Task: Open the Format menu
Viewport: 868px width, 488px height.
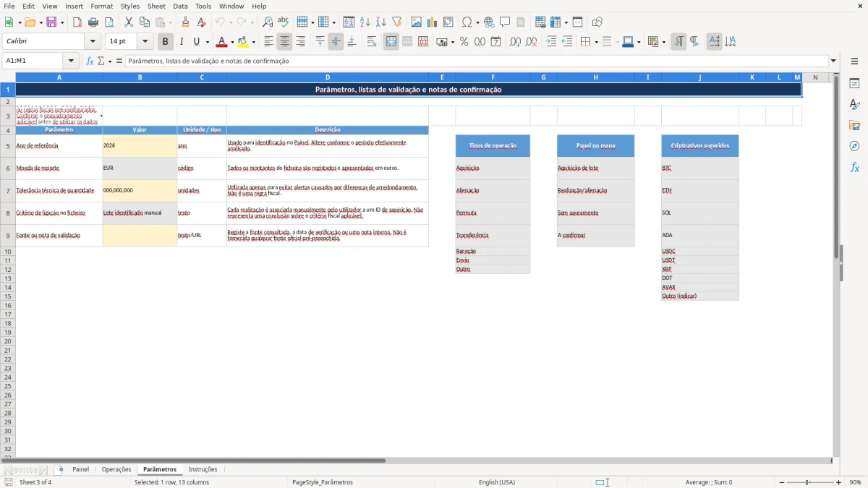Action: click(102, 6)
